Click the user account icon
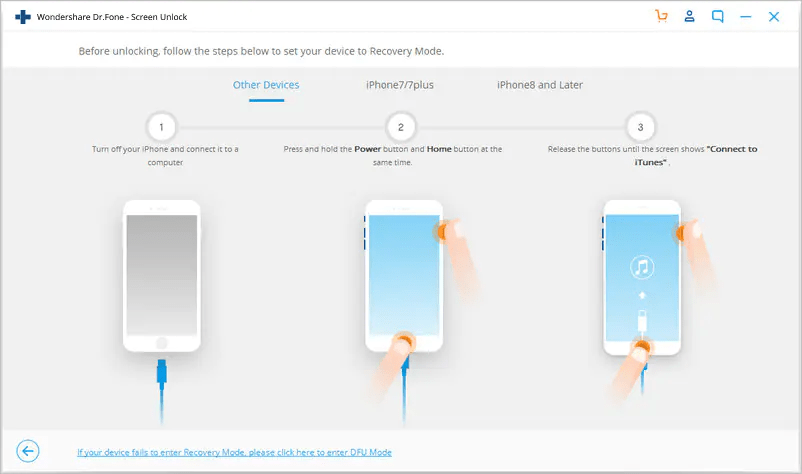This screenshot has height=474, width=802. (689, 17)
